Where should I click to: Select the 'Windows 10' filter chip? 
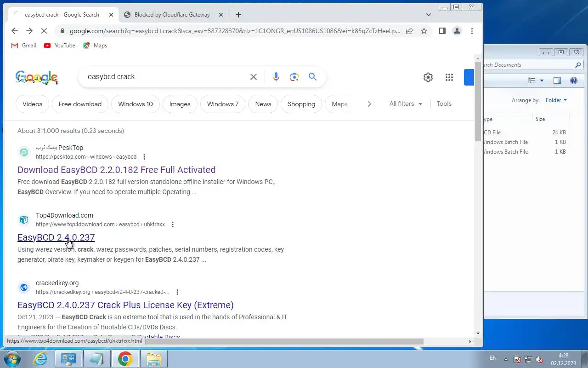tap(136, 104)
